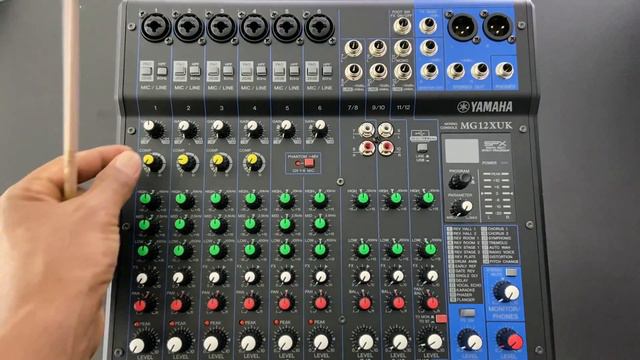Viewport: 640px width, 360px height.
Task: Click the channel 4 yellow COMP knob
Action: tap(255, 162)
